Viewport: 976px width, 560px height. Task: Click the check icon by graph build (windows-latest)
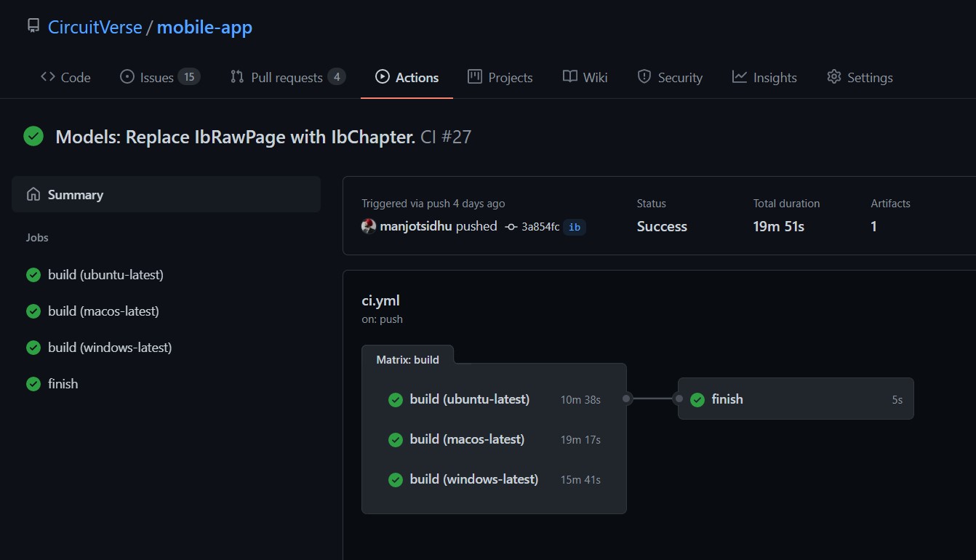[x=396, y=480]
